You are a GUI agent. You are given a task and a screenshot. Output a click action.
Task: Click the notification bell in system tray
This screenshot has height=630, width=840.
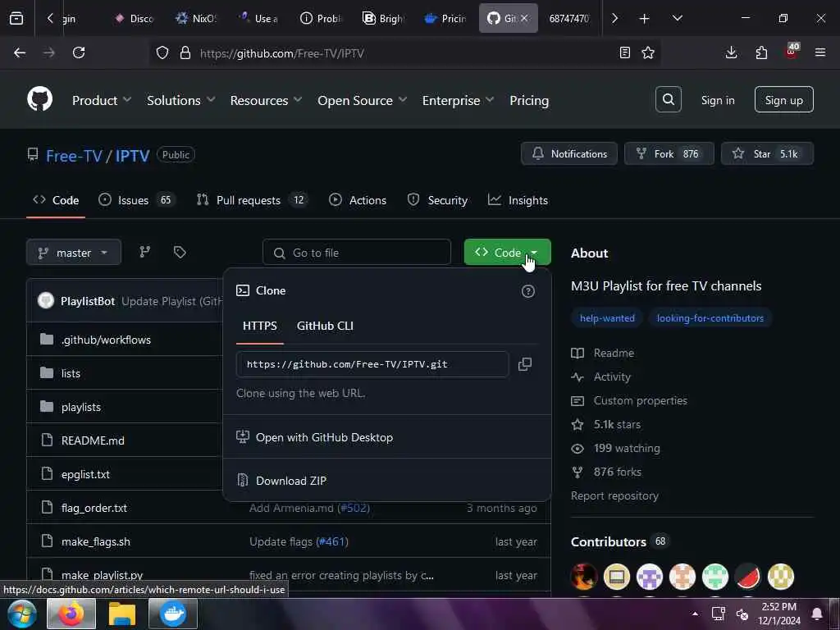817,614
